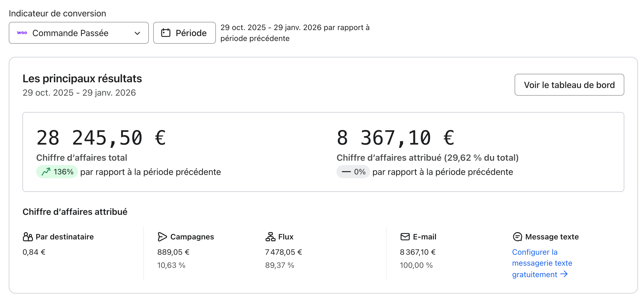Open the Commande Passée conversion dropdown
The image size is (644, 299).
(x=79, y=33)
